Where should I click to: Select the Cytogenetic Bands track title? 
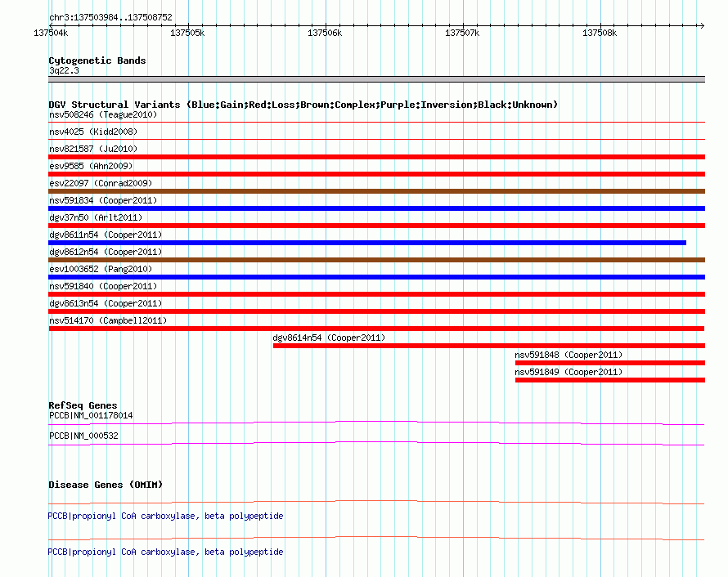click(x=97, y=60)
